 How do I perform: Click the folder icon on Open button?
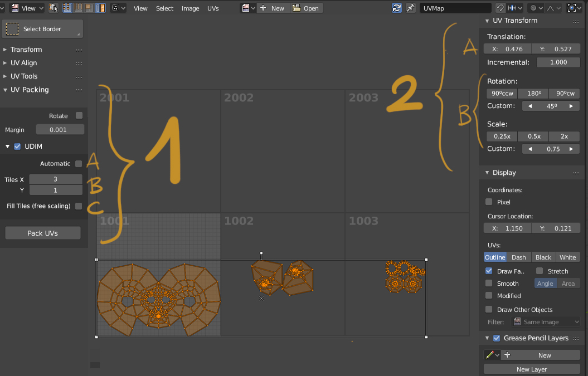[x=297, y=8]
